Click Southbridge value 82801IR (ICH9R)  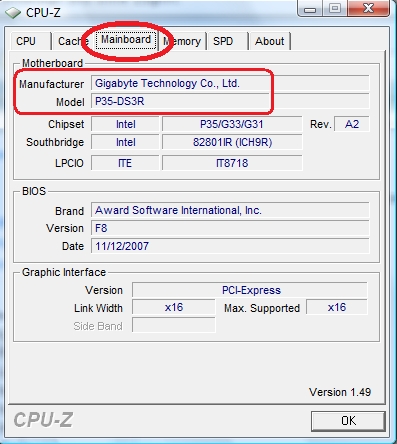[232, 142]
